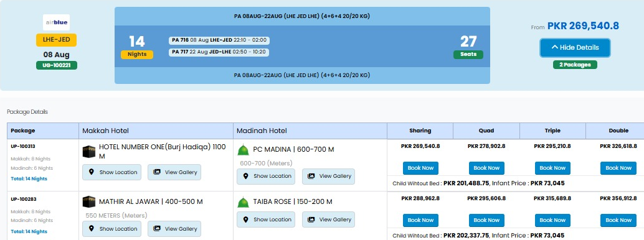Click the Quad column header
The height and width of the screenshot is (240, 644).
(486, 131)
